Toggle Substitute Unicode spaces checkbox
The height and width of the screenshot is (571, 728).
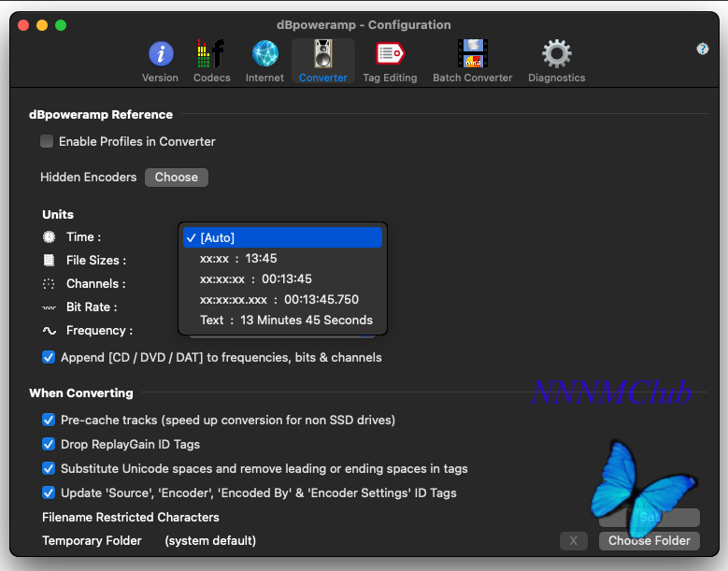tap(49, 468)
